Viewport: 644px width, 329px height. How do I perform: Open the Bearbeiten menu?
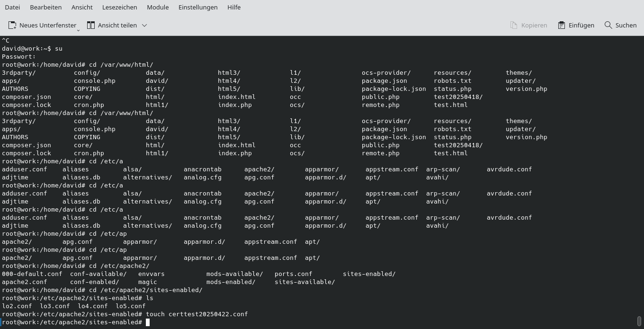(x=45, y=7)
